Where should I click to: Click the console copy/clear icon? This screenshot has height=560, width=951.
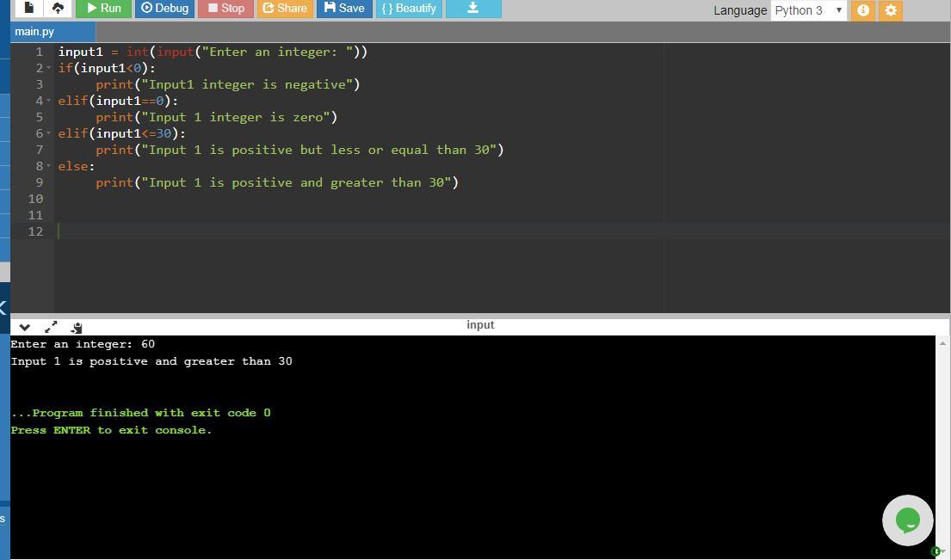click(x=77, y=327)
